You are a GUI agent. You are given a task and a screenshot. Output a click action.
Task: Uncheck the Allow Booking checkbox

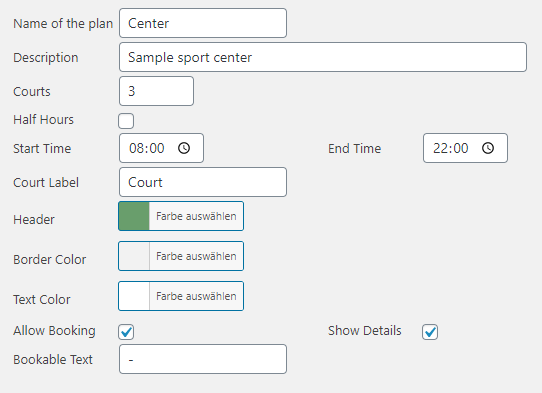[x=126, y=332]
